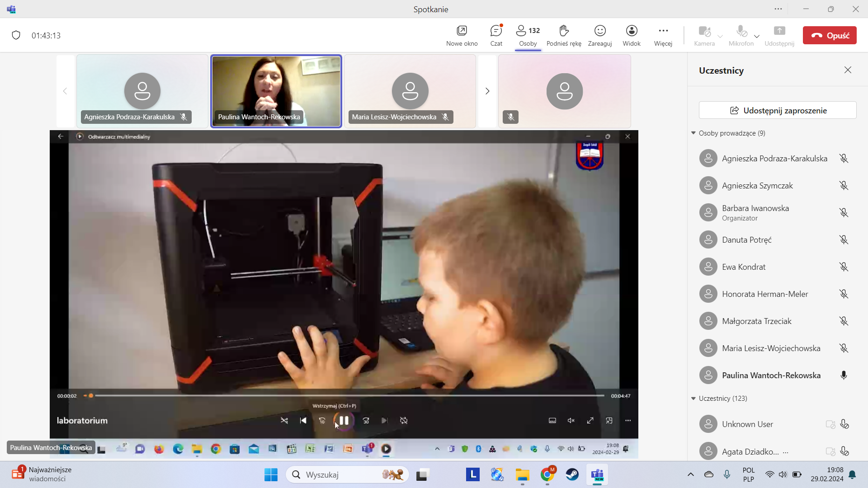The image size is (868, 488).
Task: Open File Explorer from the taskbar
Action: [x=522, y=474]
